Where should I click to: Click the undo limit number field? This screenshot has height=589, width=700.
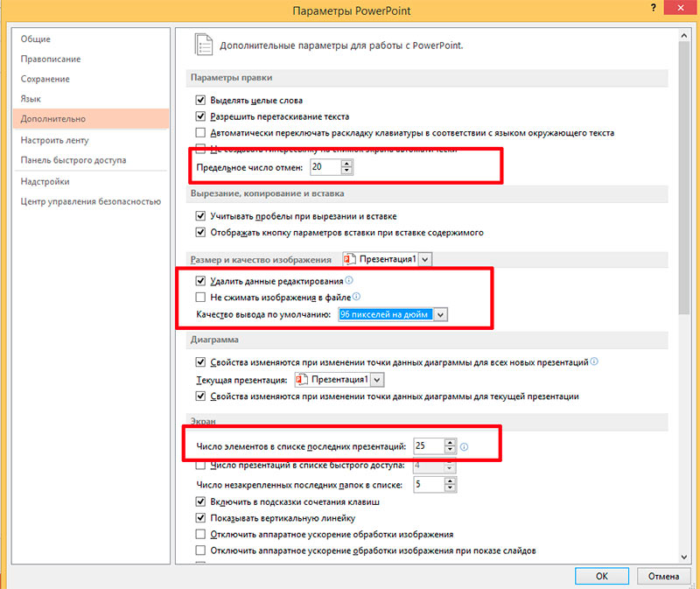[x=325, y=167]
